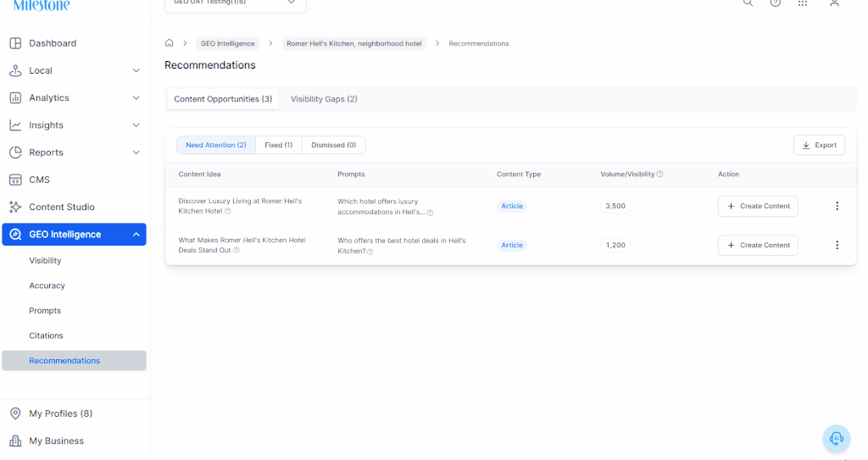The height and width of the screenshot is (460, 868).
Task: Click the 'Which hotel offers luxury' prompt
Action: [377, 202]
